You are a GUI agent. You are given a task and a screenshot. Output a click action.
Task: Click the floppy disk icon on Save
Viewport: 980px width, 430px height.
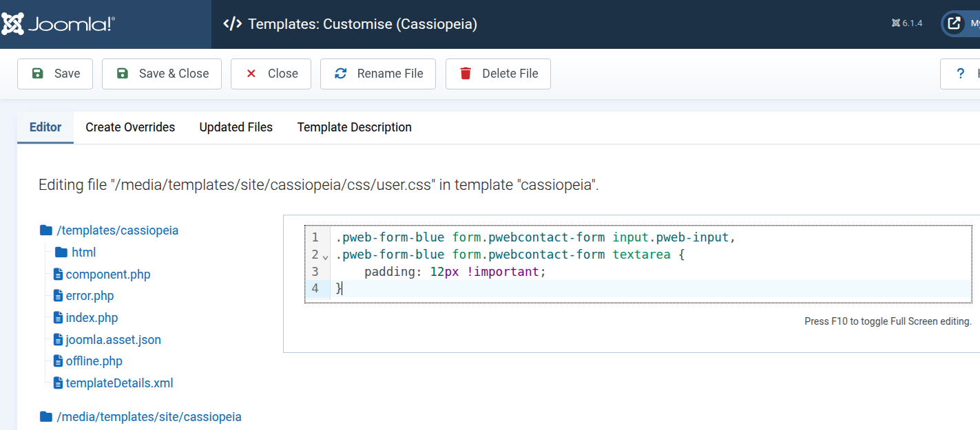[38, 74]
